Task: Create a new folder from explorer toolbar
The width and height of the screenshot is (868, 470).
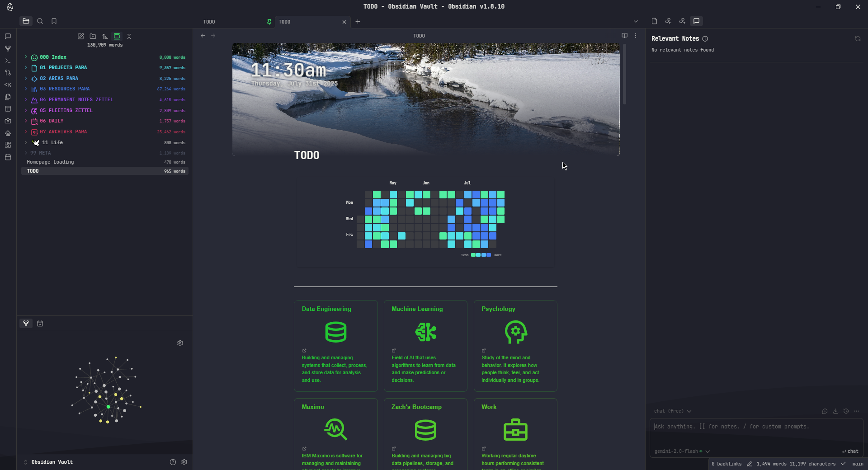Action: pos(93,36)
